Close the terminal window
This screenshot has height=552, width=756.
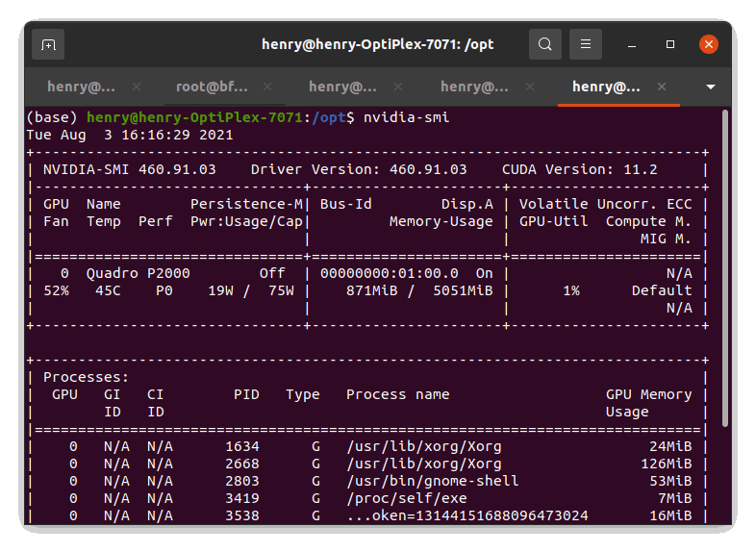point(709,44)
